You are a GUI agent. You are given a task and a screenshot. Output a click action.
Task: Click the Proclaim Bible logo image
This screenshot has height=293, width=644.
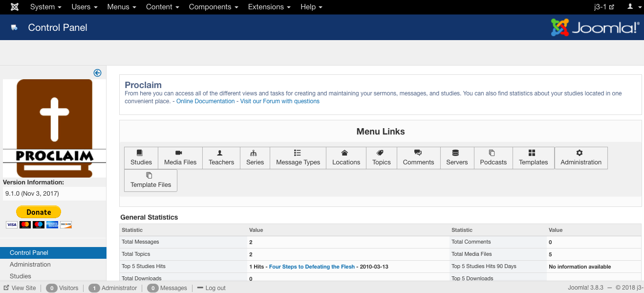pyautogui.click(x=54, y=128)
